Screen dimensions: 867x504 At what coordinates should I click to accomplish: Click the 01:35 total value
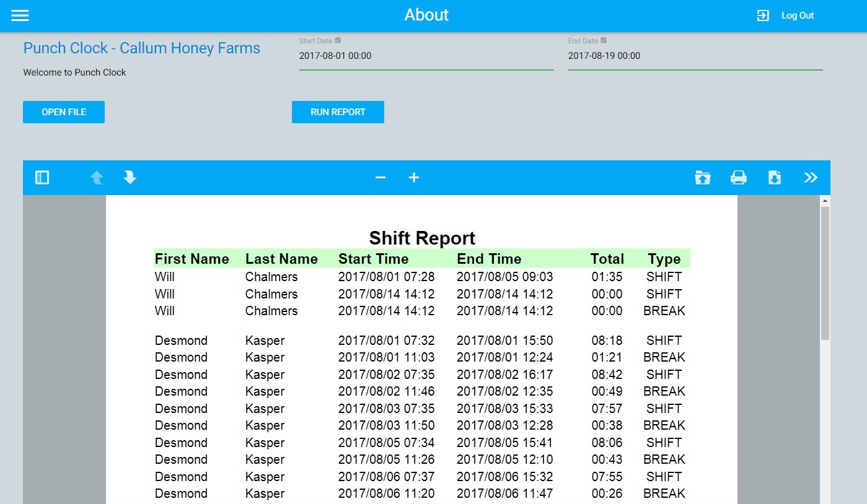click(607, 277)
